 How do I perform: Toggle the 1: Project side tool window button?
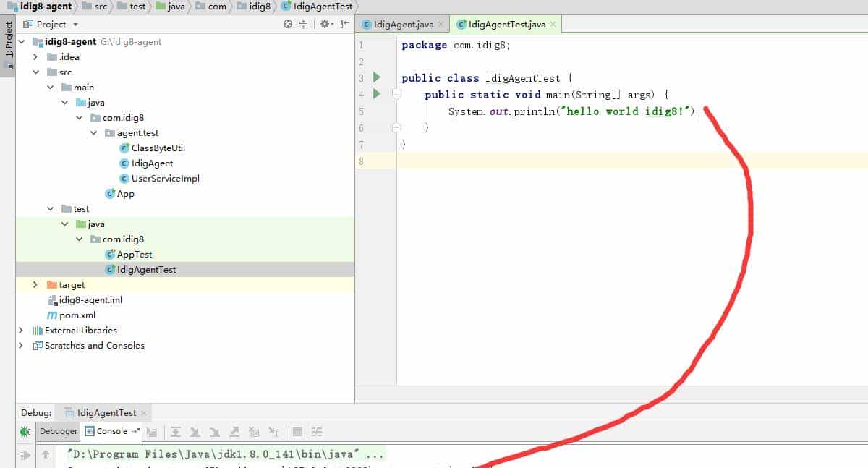(8, 40)
